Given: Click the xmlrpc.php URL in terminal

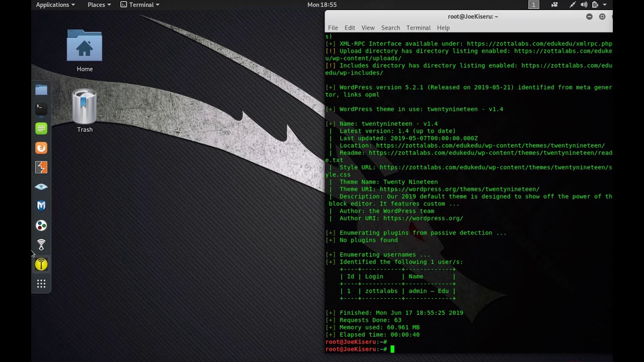Looking at the screenshot, I should tap(539, 44).
